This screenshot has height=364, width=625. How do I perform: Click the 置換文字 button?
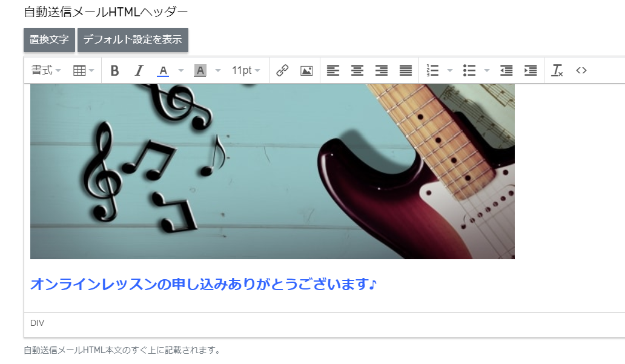49,40
